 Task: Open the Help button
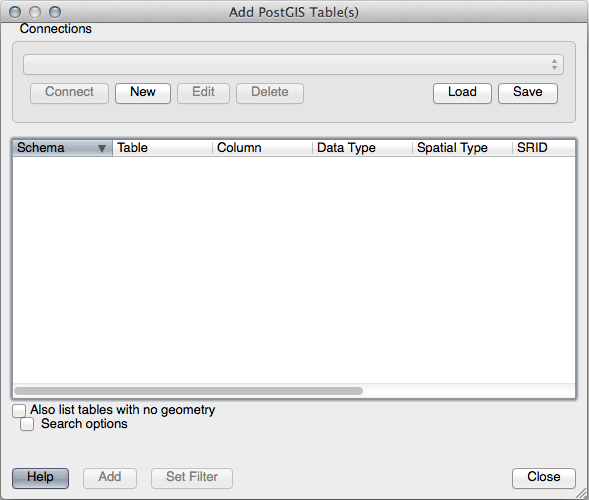click(x=40, y=478)
